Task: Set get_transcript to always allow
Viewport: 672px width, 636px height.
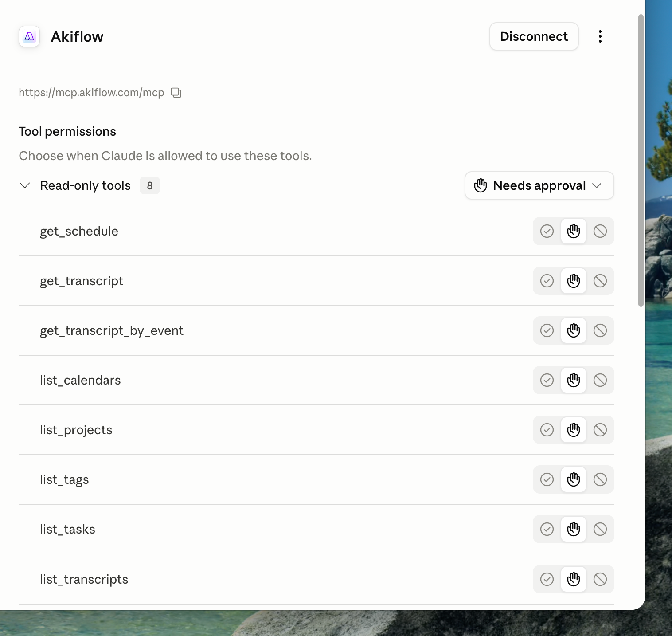Action: tap(547, 281)
